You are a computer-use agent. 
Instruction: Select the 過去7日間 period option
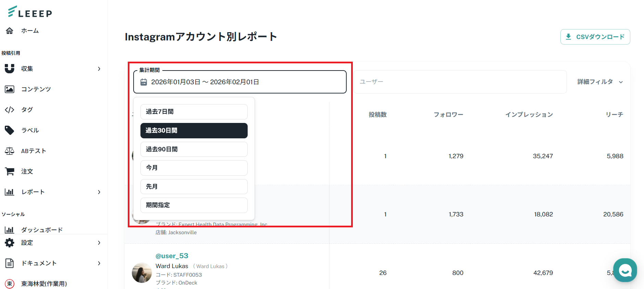click(194, 112)
